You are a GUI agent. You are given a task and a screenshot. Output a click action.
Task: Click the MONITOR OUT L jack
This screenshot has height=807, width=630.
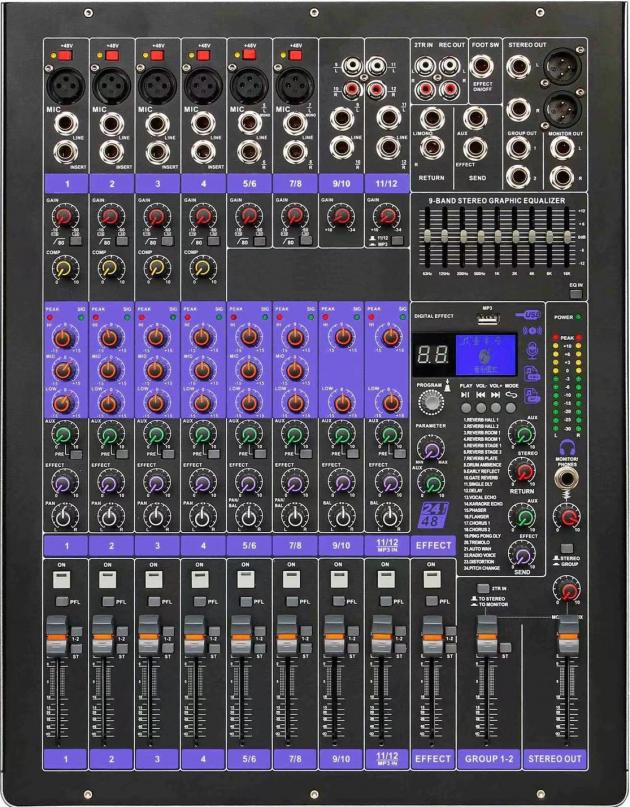coord(561,148)
